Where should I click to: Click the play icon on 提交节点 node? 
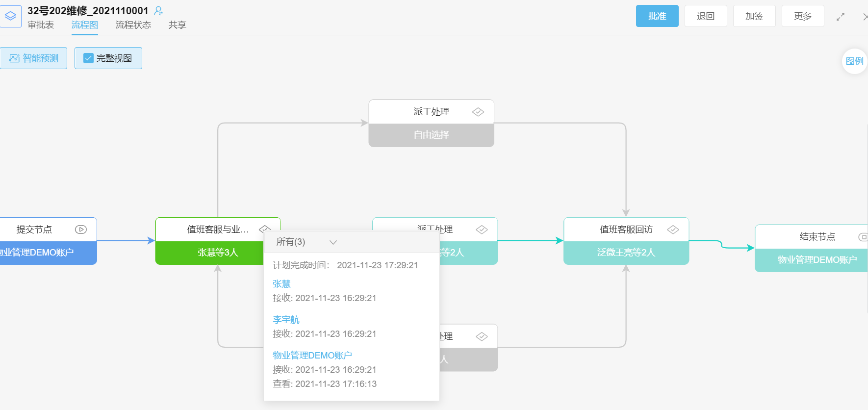[x=81, y=230]
